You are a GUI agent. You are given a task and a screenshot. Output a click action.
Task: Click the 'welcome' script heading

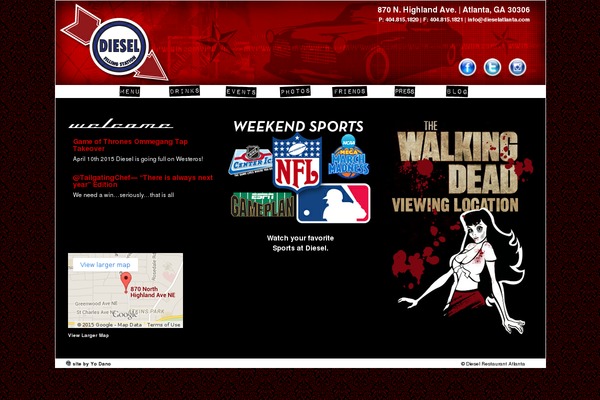click(x=121, y=124)
